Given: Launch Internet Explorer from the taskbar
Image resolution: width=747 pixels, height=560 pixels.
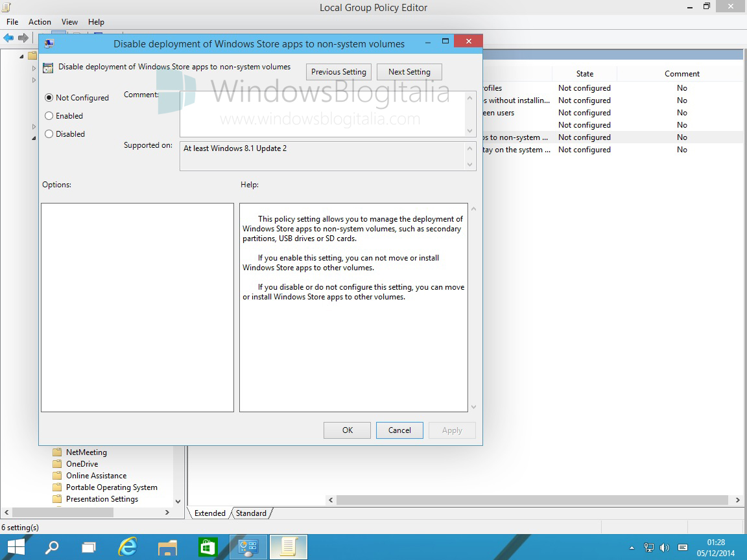Looking at the screenshot, I should (x=128, y=547).
